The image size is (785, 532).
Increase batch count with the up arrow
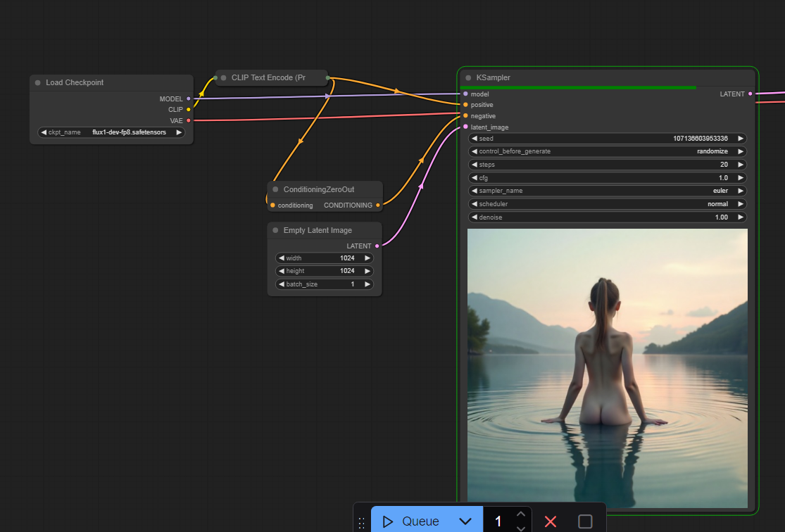521,514
